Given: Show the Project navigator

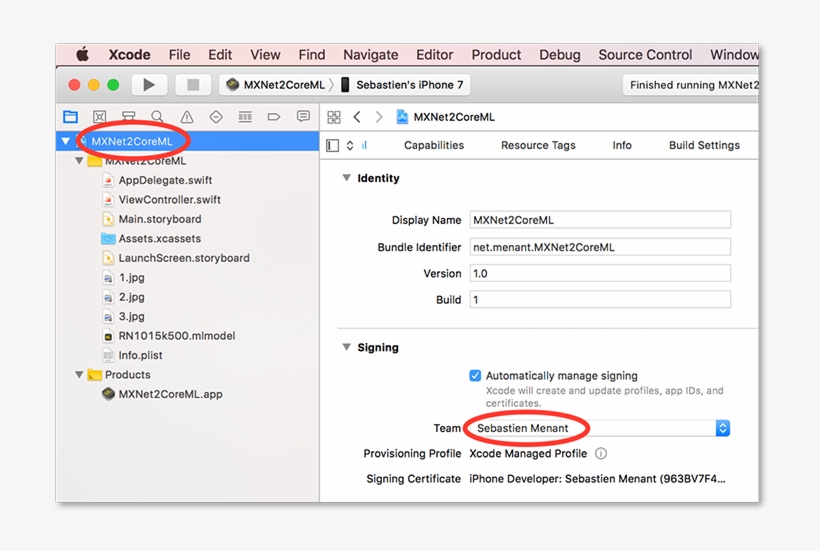Looking at the screenshot, I should tap(71, 117).
